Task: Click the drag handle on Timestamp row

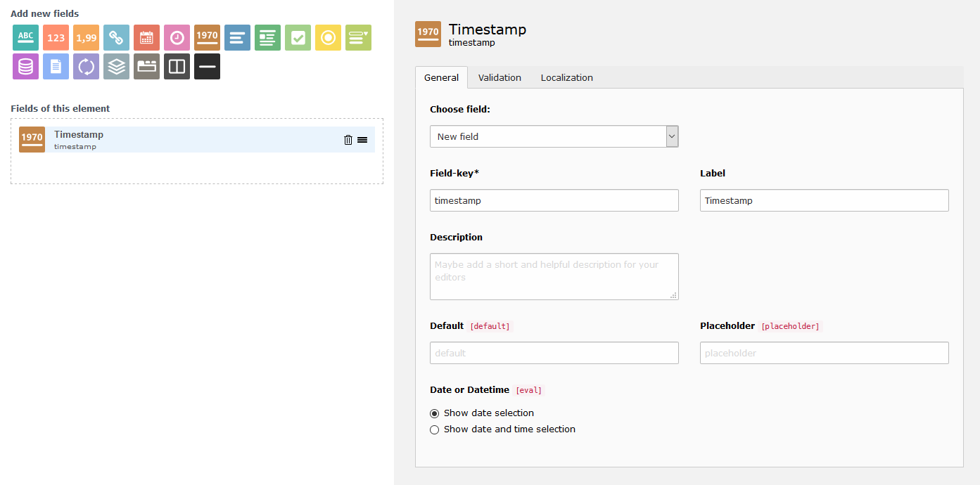Action: (362, 140)
